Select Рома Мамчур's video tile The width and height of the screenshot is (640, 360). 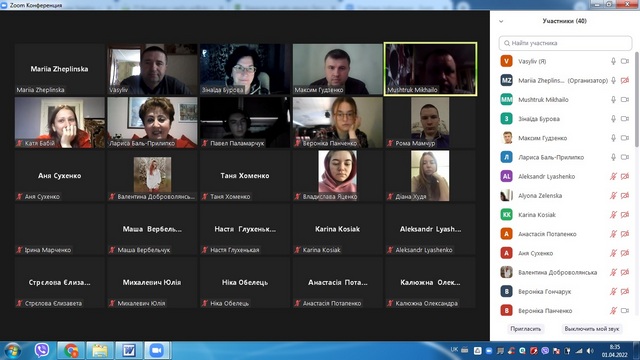tap(430, 122)
